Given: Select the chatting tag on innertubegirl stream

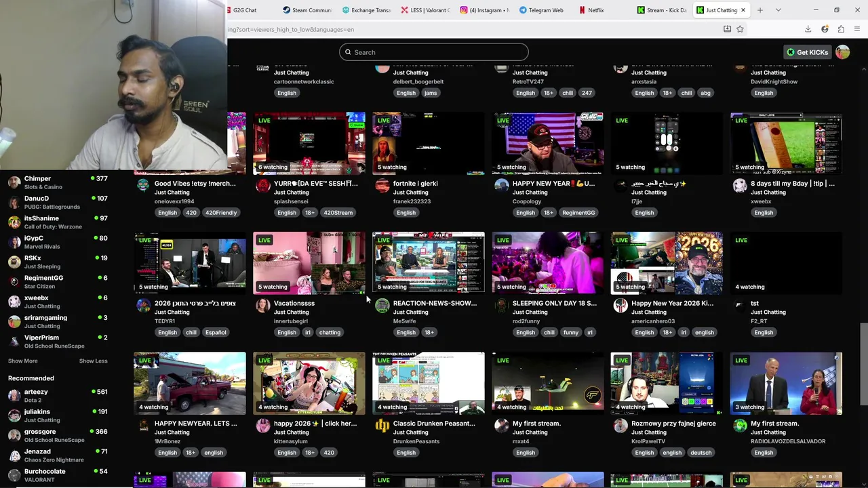Looking at the screenshot, I should (330, 333).
